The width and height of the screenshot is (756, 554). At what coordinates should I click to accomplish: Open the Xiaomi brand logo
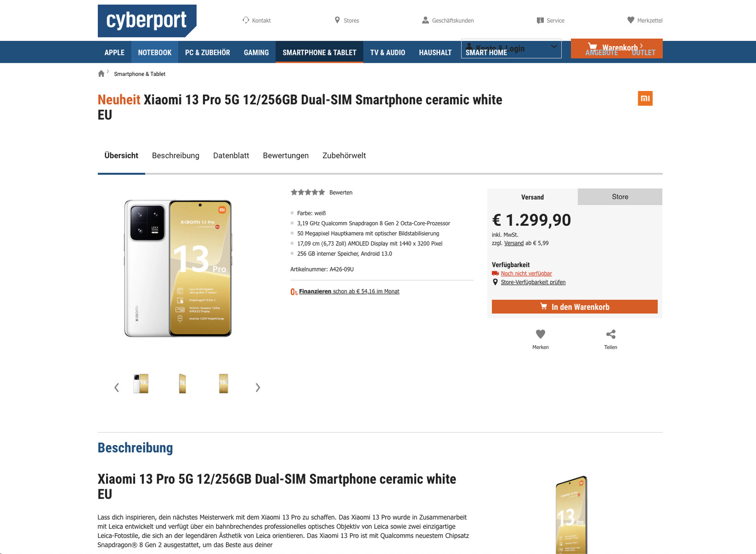pyautogui.click(x=645, y=98)
